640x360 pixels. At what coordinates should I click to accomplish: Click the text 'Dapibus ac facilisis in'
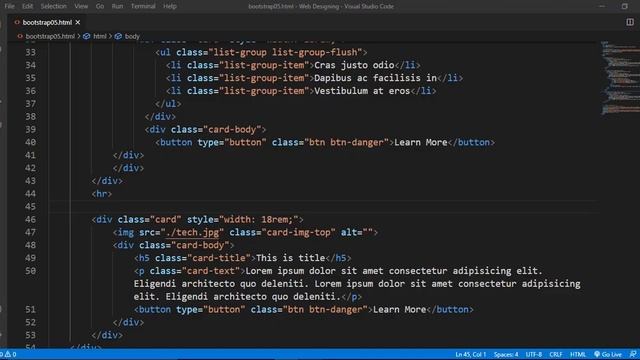[376, 78]
